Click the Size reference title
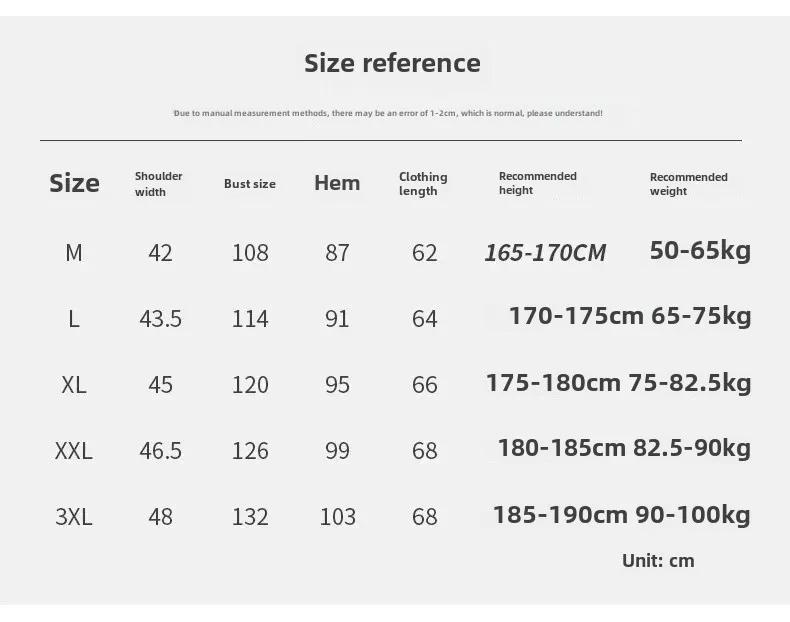This screenshot has height=622, width=790. (392, 63)
